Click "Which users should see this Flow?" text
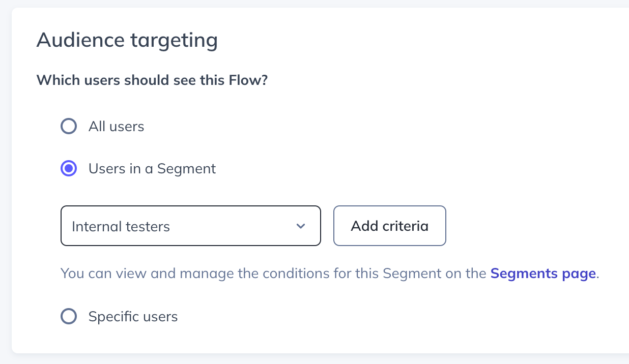The image size is (629, 364). tap(152, 80)
